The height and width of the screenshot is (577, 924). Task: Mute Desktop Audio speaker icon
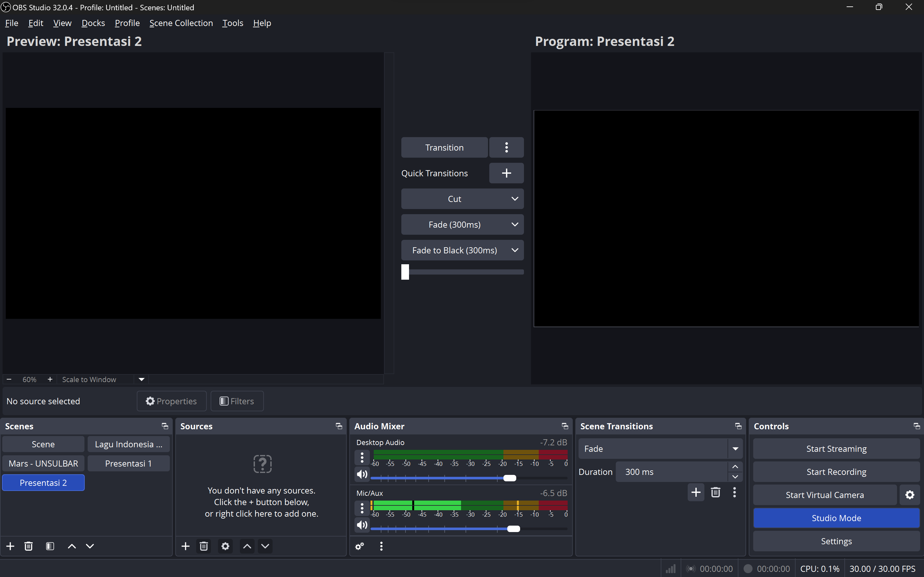pos(362,474)
